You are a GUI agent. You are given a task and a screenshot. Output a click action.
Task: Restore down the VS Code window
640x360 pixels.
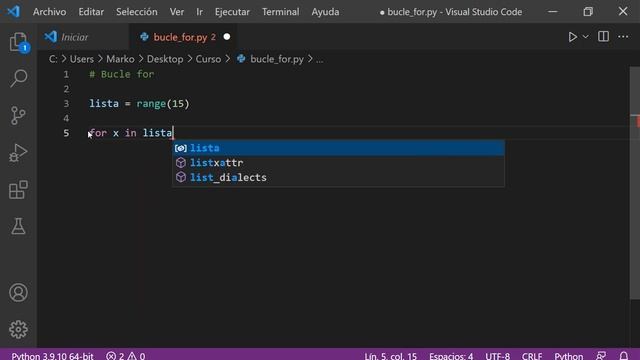[x=588, y=11]
